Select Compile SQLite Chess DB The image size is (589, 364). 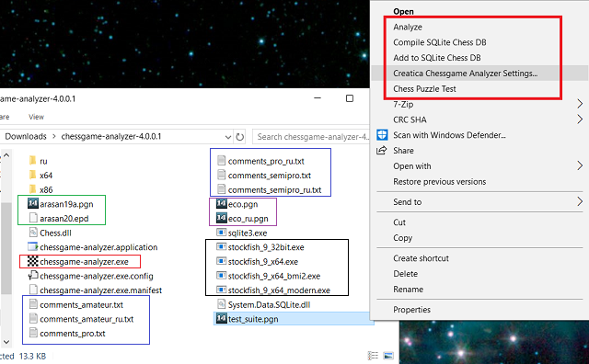point(440,42)
